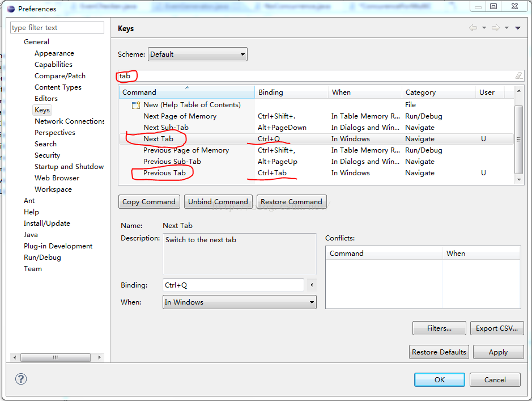Click the Copy Command button

[149, 202]
